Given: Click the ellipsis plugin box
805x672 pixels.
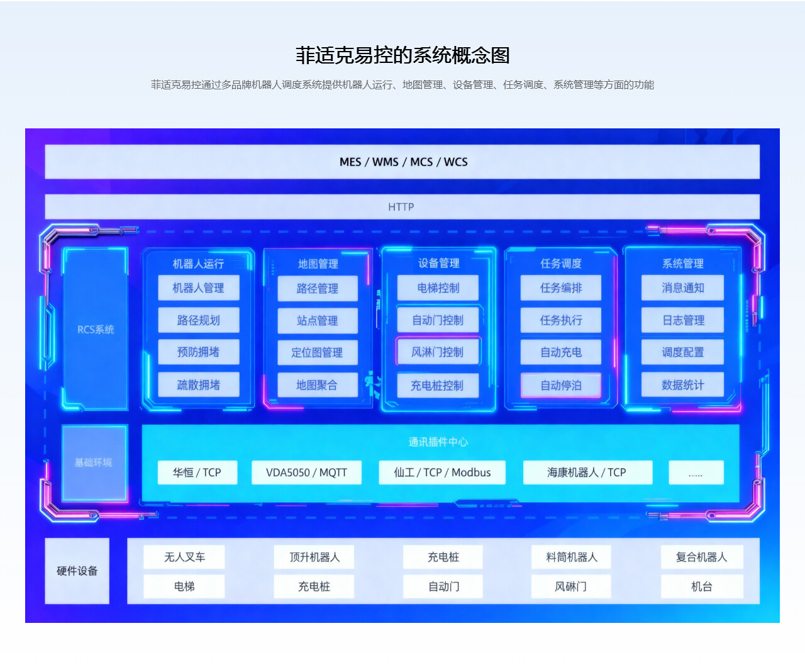Looking at the screenshot, I should [x=696, y=473].
